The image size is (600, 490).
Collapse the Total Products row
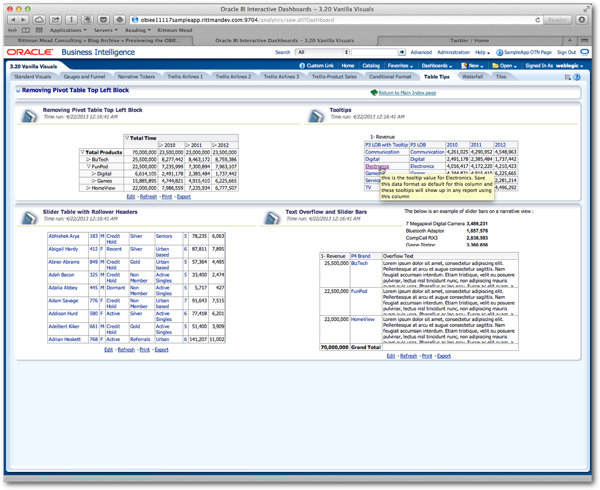click(82, 152)
